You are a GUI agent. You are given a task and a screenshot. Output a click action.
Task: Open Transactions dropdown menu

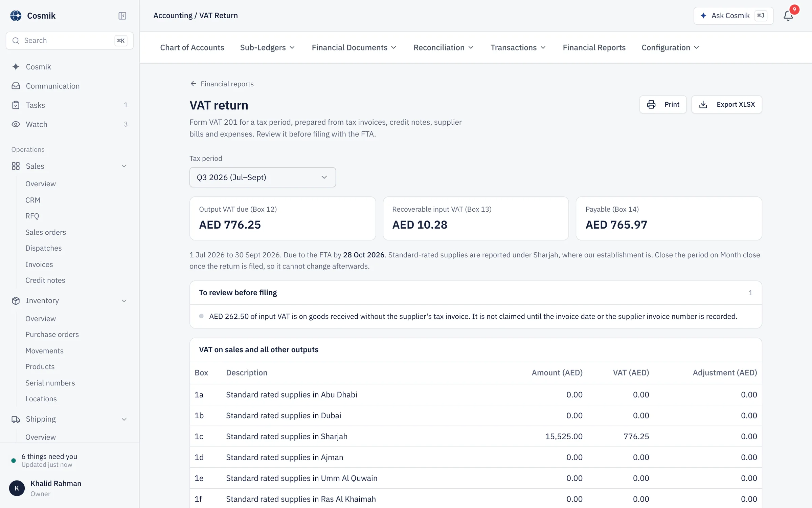(518, 47)
